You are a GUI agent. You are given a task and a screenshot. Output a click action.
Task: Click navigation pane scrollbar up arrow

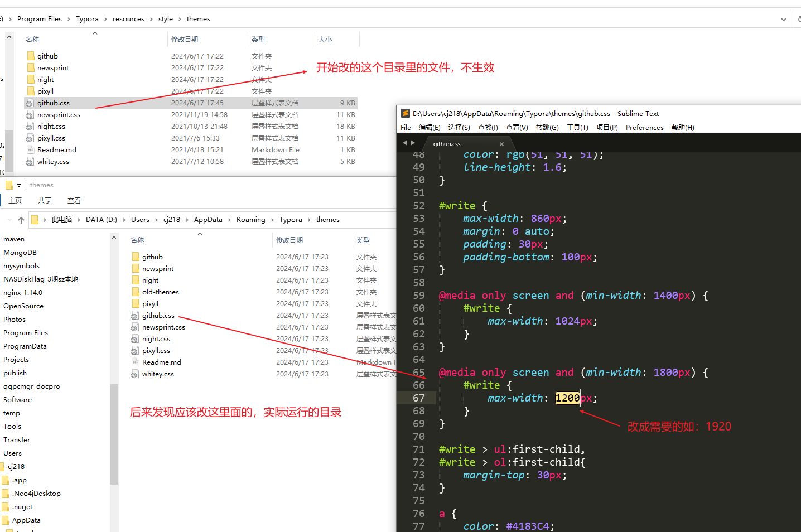tap(114, 238)
